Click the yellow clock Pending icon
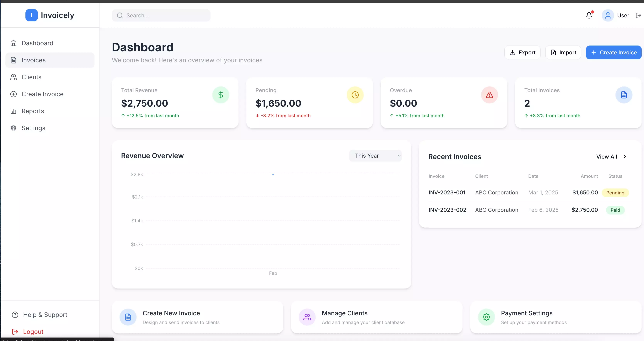 click(x=355, y=95)
